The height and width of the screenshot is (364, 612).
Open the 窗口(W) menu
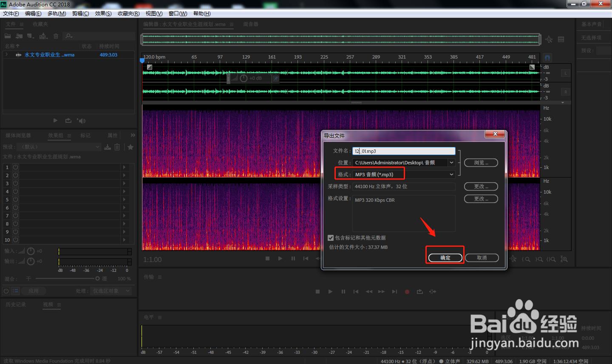tap(178, 14)
